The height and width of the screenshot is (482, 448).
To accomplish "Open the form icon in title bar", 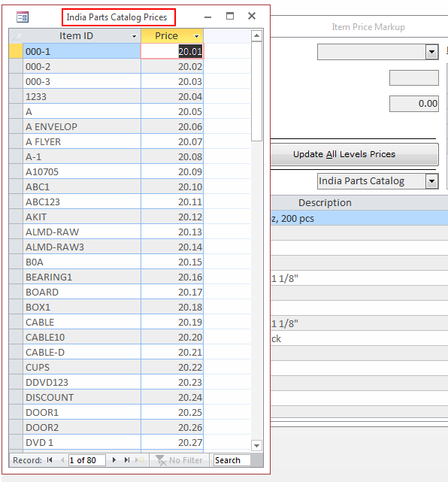I will click(x=23, y=17).
